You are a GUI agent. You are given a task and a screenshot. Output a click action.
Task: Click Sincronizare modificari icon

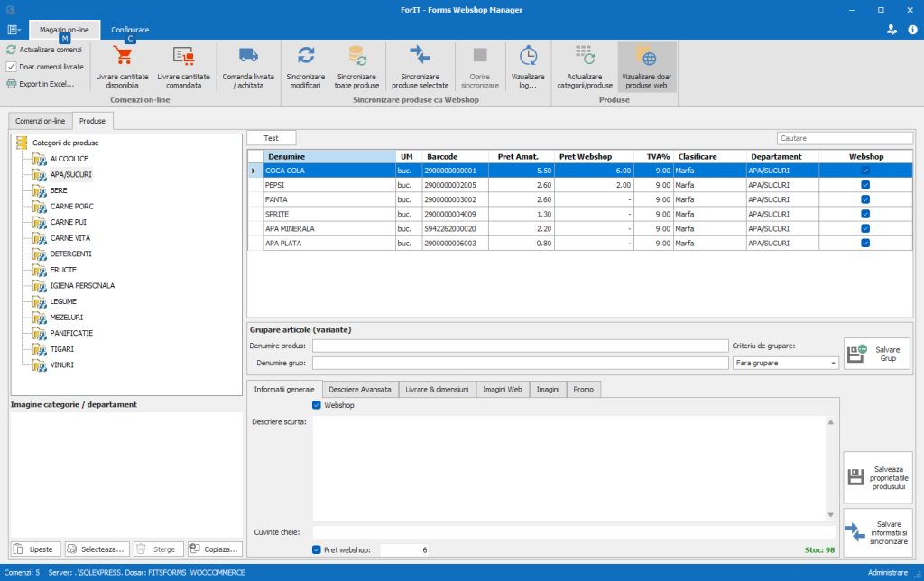pyautogui.click(x=306, y=56)
